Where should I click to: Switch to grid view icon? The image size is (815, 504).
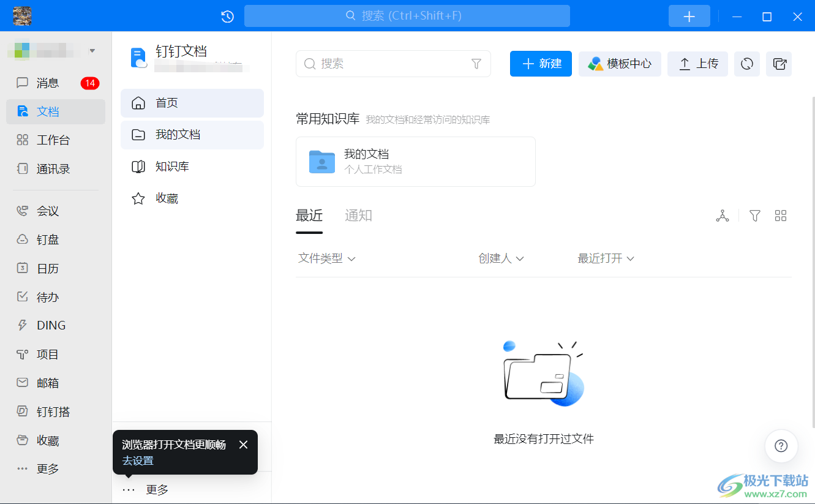781,216
